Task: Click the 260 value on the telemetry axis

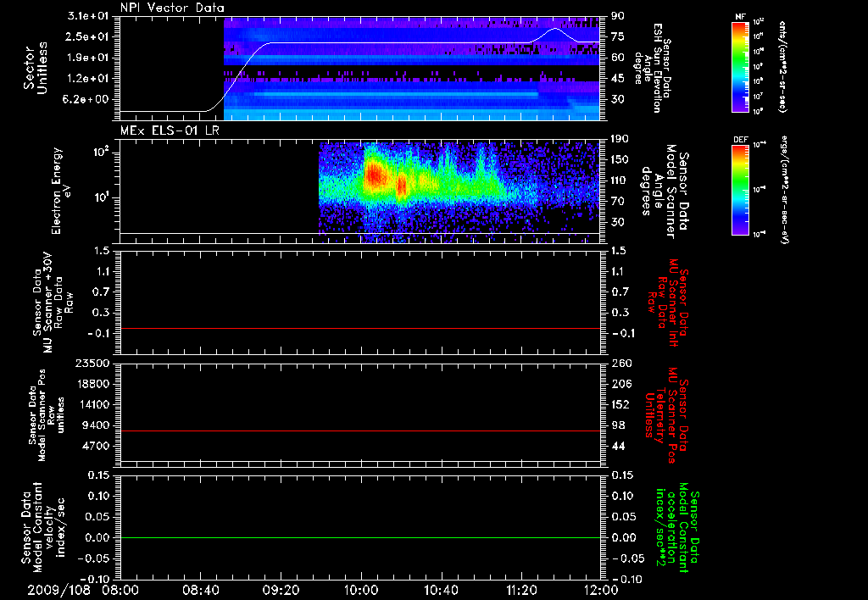Action: (x=621, y=364)
